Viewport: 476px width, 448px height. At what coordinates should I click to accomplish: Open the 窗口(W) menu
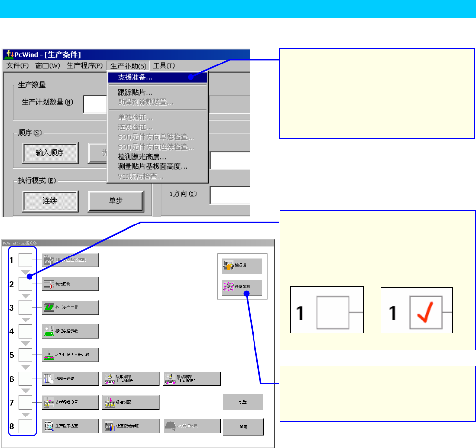point(47,65)
